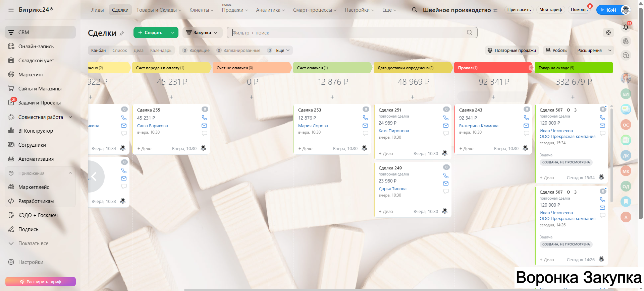
Task: Open the sliders icon after Швейное производство
Action: click(x=496, y=10)
